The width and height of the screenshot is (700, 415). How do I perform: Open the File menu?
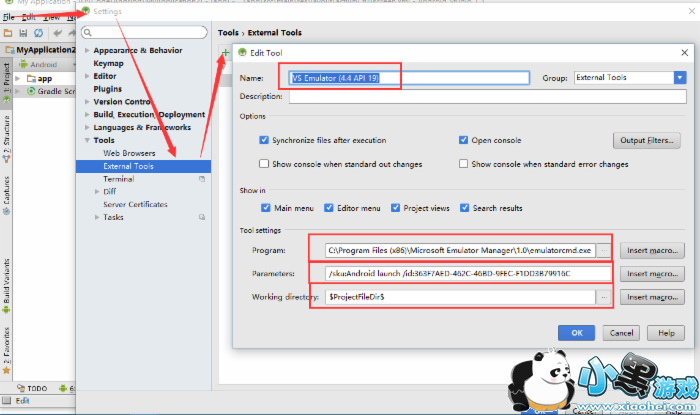pyautogui.click(x=8, y=17)
